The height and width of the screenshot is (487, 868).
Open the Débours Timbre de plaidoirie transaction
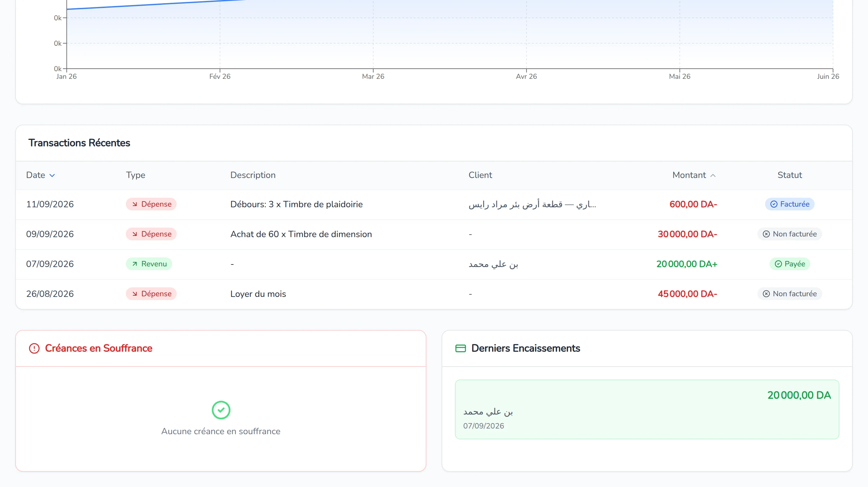(434, 204)
